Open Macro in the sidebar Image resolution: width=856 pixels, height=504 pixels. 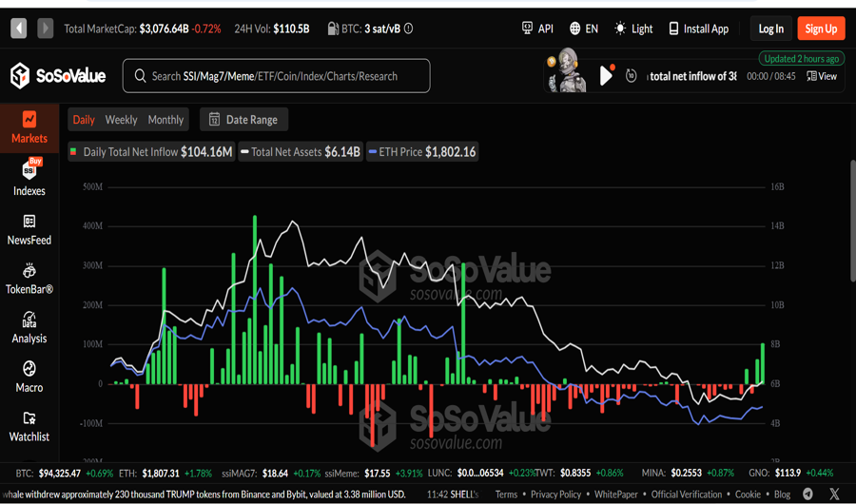[29, 377]
